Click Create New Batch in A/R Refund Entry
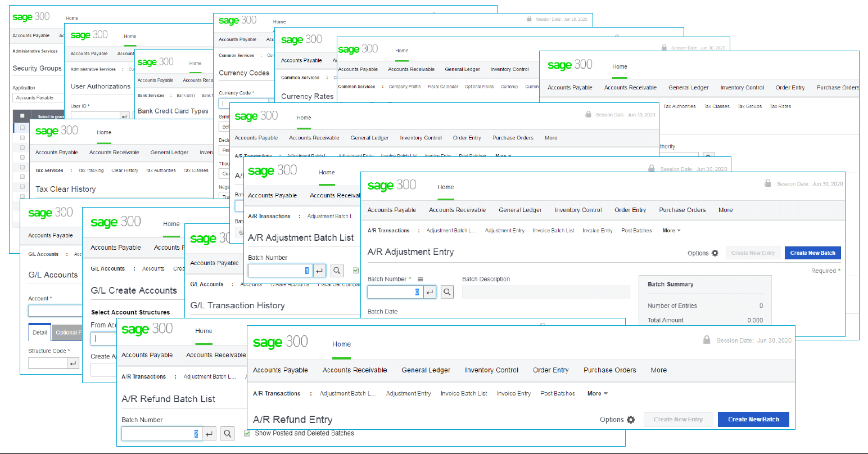Image resolution: width=868 pixels, height=454 pixels. point(753,420)
